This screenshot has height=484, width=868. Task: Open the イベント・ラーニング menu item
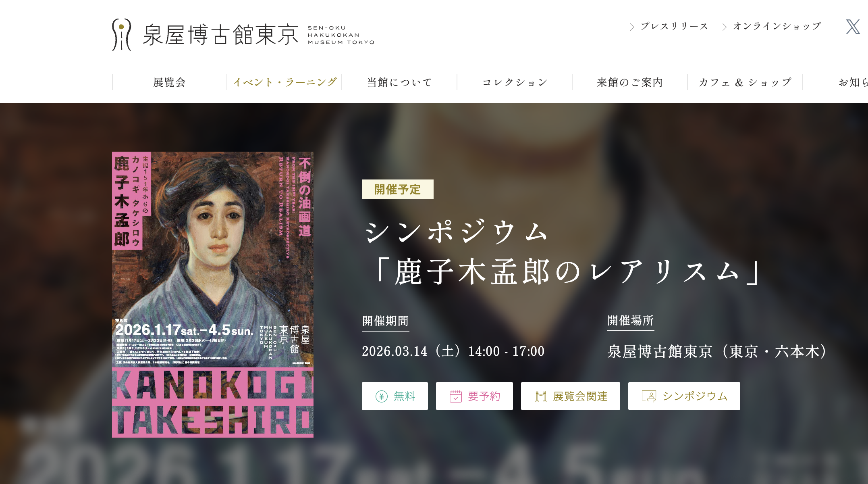[x=284, y=82]
